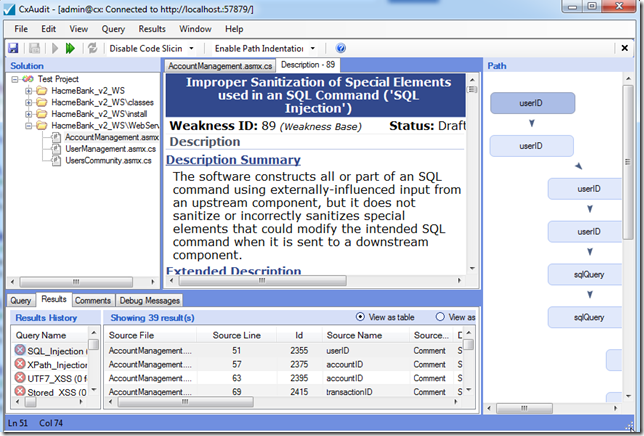Select transactionID row with Id 2415
Screen dimensions: 644x436
pyautogui.click(x=283, y=391)
